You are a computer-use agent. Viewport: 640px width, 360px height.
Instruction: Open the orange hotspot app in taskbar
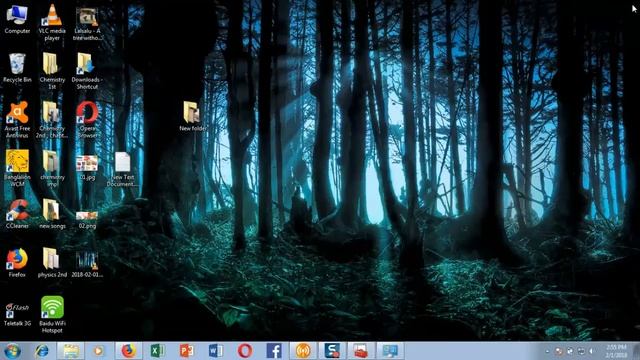click(x=303, y=351)
